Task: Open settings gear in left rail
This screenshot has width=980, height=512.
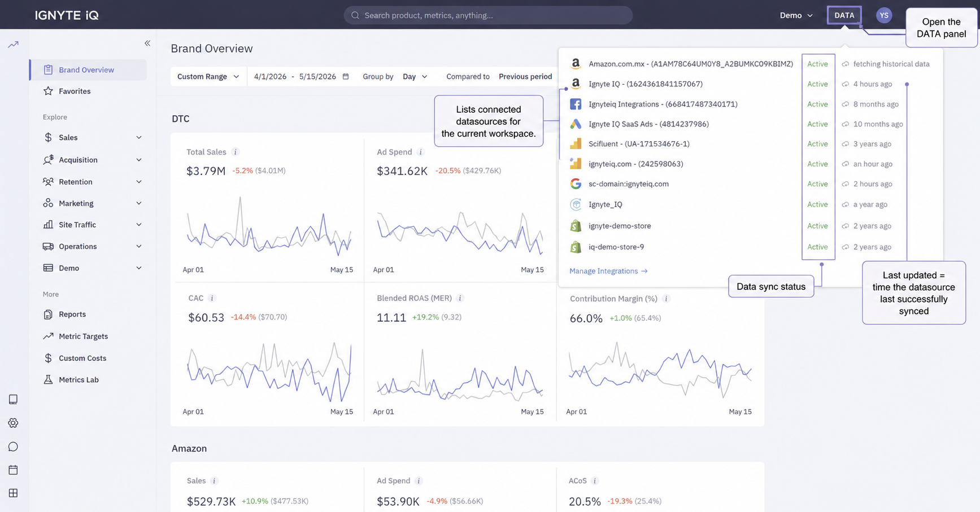Action: pyautogui.click(x=13, y=423)
